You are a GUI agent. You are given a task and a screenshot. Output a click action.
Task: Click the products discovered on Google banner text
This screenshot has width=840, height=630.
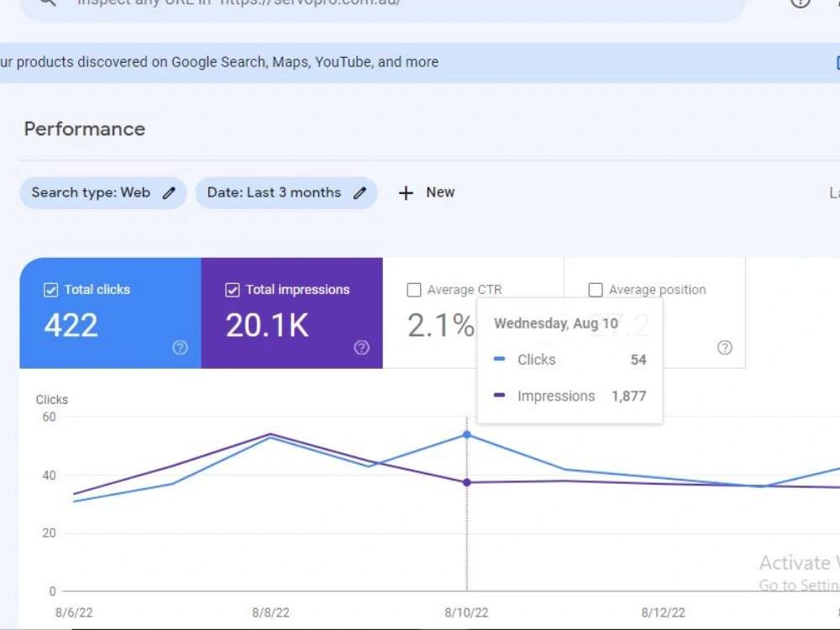(x=219, y=62)
